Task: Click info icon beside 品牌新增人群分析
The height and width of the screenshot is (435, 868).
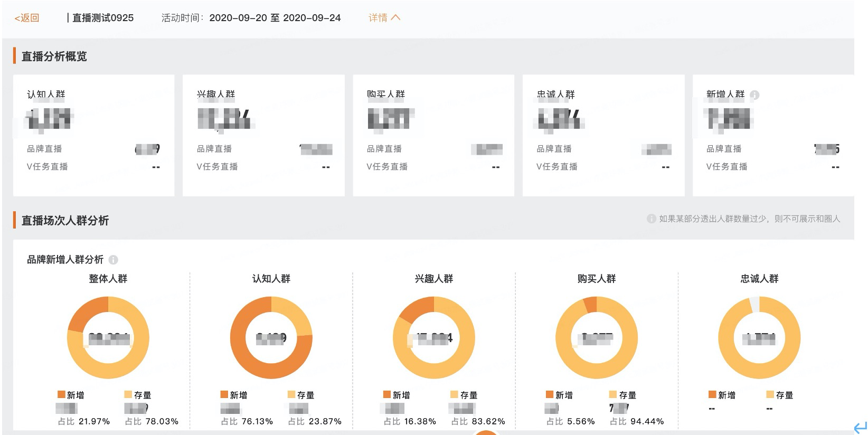Action: click(x=113, y=260)
